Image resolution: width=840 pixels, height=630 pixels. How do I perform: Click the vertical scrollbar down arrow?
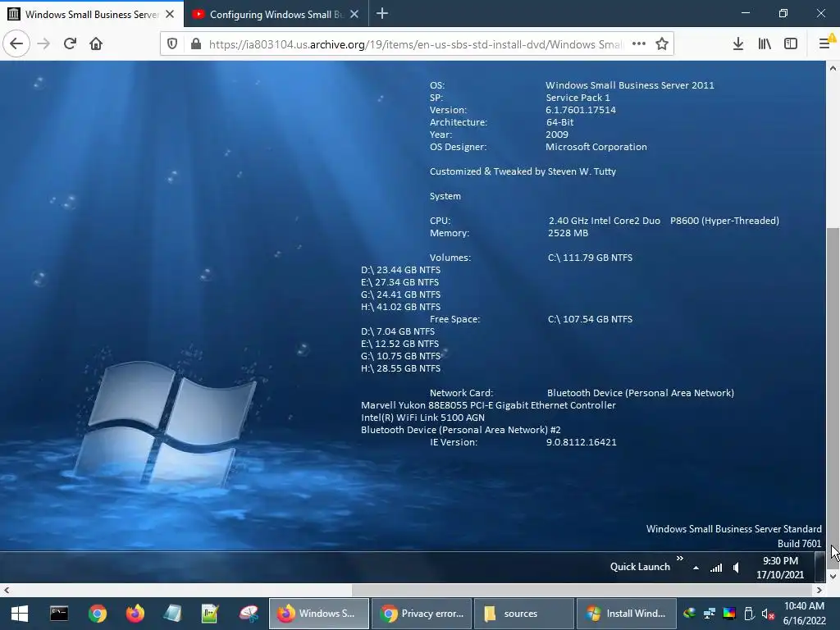tap(833, 577)
